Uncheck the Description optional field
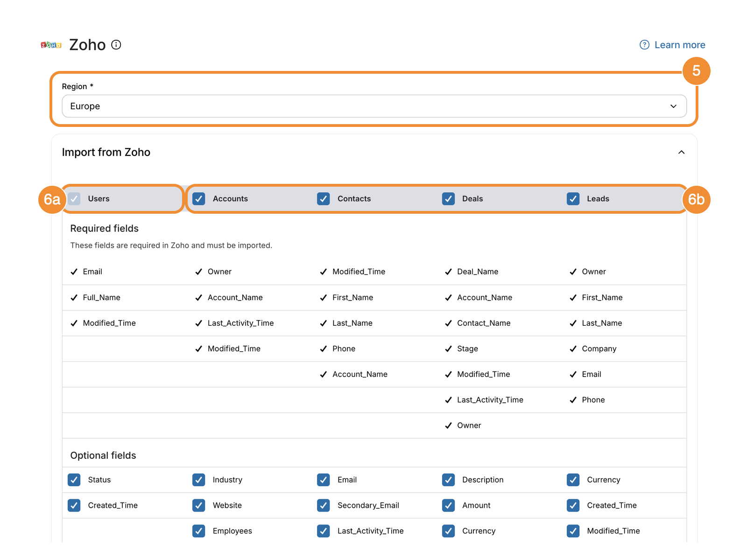747x560 pixels. [x=448, y=480]
